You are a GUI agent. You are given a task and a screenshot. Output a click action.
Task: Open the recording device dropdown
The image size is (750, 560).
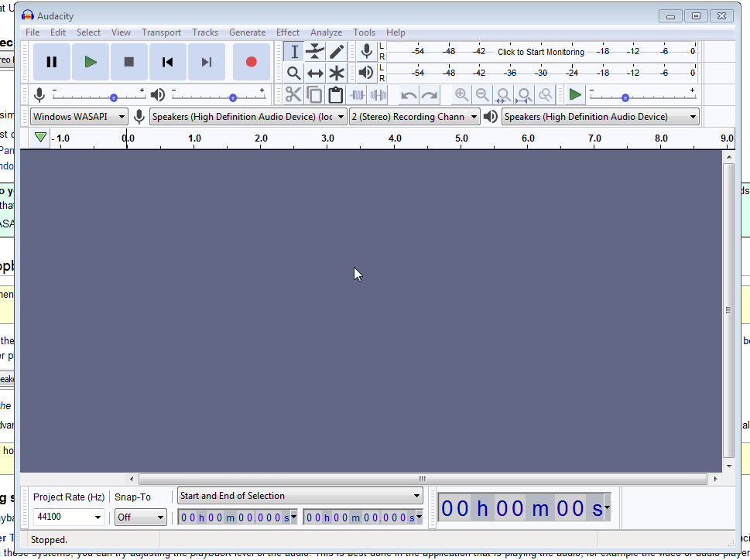coord(248,117)
